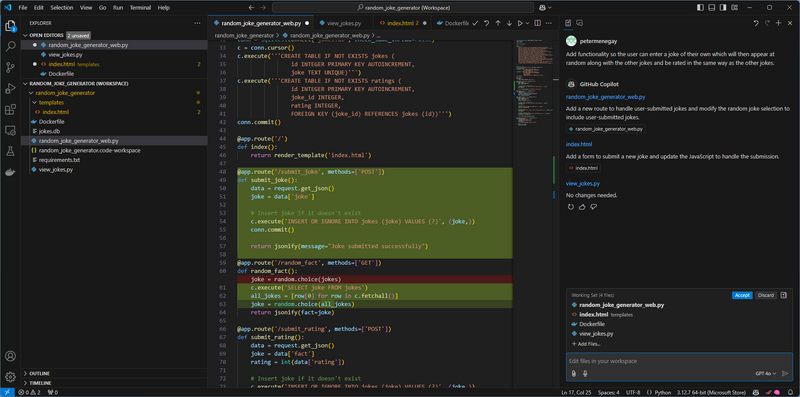The width and height of the screenshot is (800, 397).
Task: Switch to index.html editor tab
Action: click(402, 23)
